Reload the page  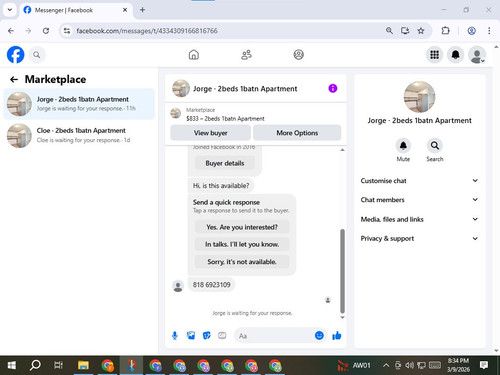coord(46,31)
